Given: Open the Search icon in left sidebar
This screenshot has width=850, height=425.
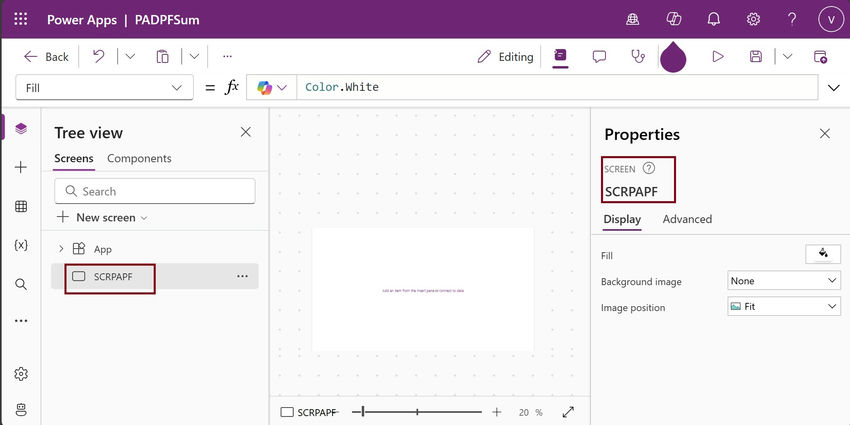Looking at the screenshot, I should (x=21, y=284).
